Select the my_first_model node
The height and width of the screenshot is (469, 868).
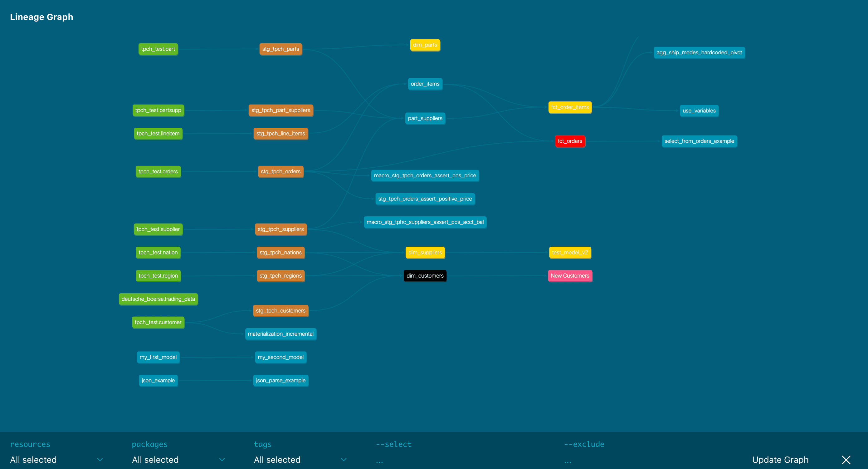[158, 356]
